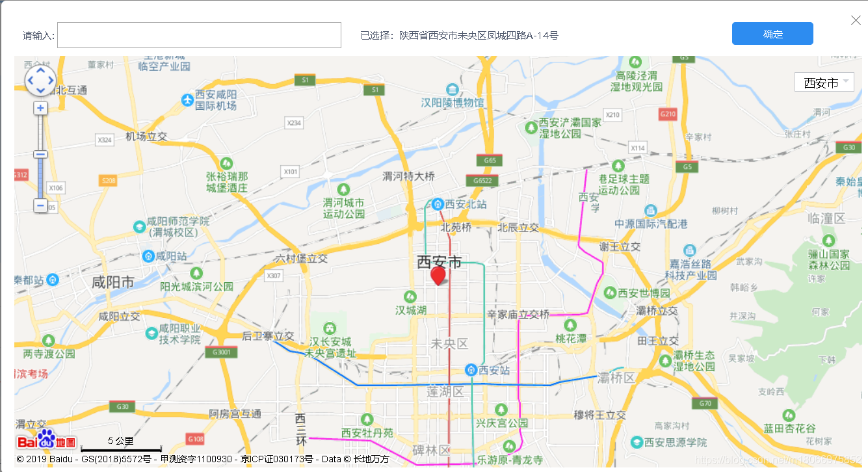Zoom in with the plus button
Screen dimensions: 868x472
pyautogui.click(x=40, y=108)
